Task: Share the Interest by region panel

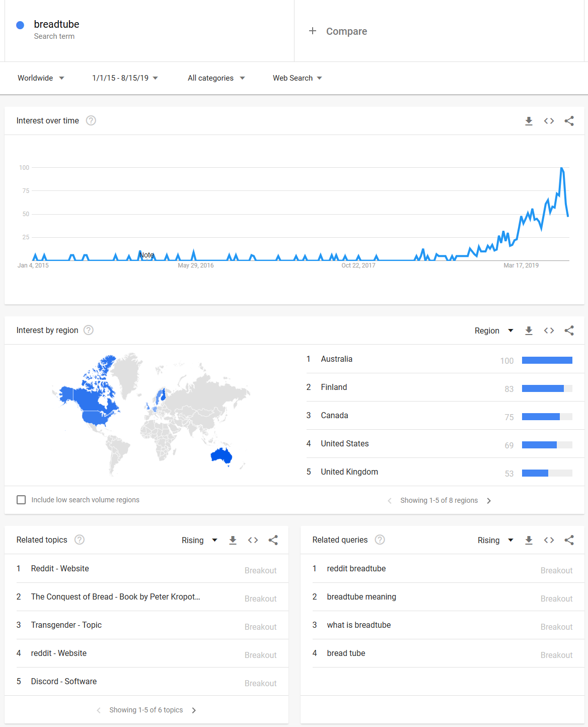Action: (x=569, y=331)
